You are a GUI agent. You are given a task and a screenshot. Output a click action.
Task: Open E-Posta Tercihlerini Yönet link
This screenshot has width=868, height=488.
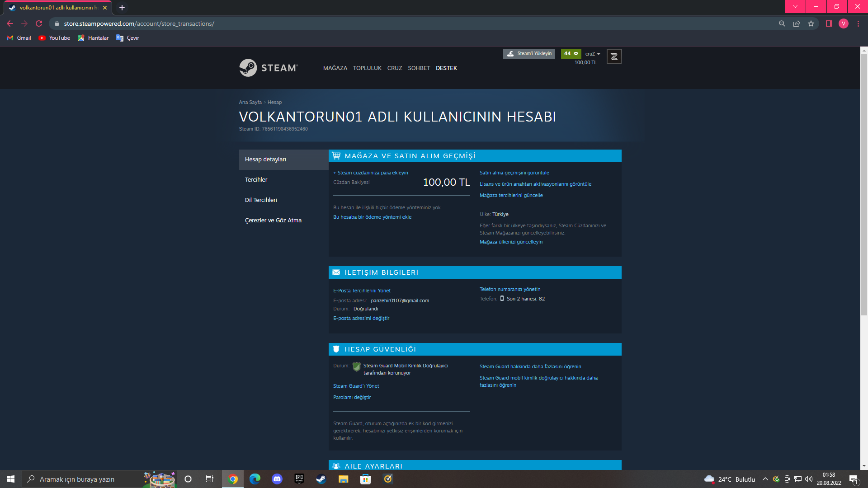pos(362,291)
